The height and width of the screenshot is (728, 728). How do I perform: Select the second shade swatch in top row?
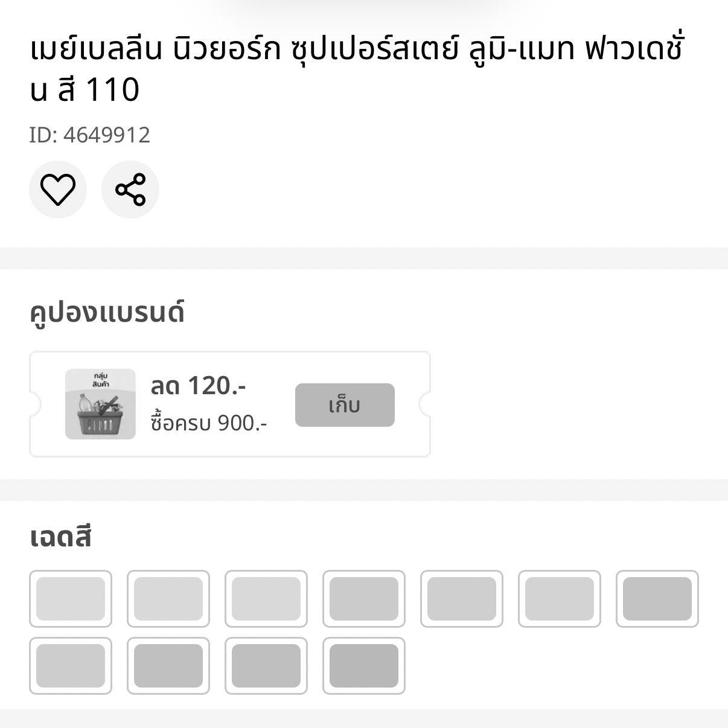tap(168, 599)
